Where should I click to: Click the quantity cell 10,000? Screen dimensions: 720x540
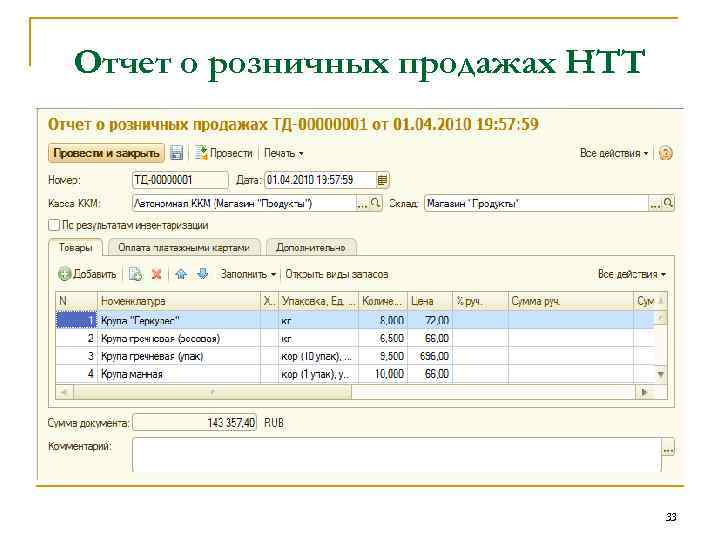pyautogui.click(x=382, y=374)
